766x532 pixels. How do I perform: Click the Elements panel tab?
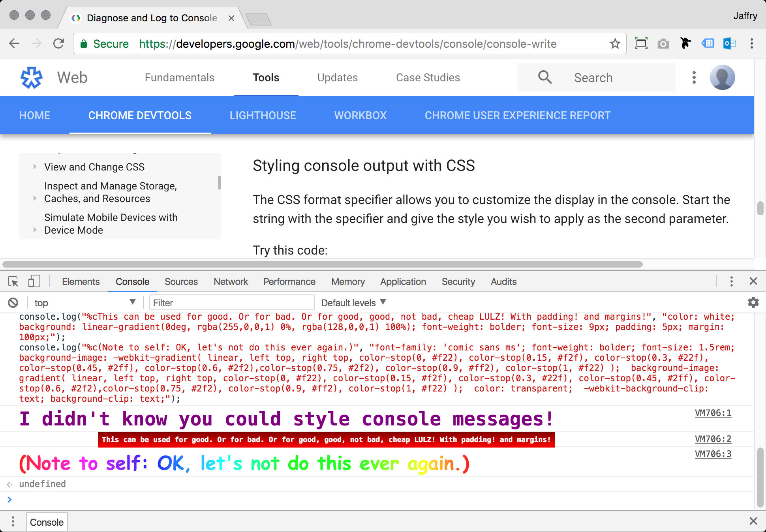click(80, 282)
